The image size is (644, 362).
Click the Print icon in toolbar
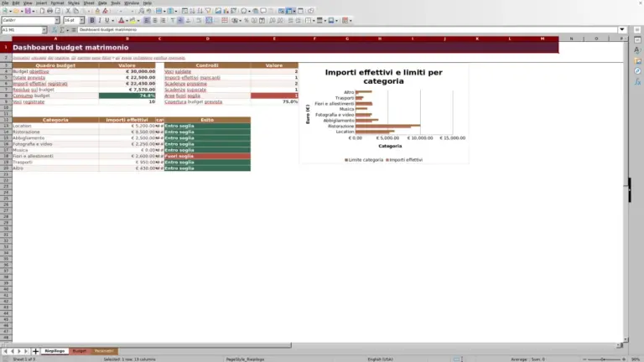(x=49, y=11)
